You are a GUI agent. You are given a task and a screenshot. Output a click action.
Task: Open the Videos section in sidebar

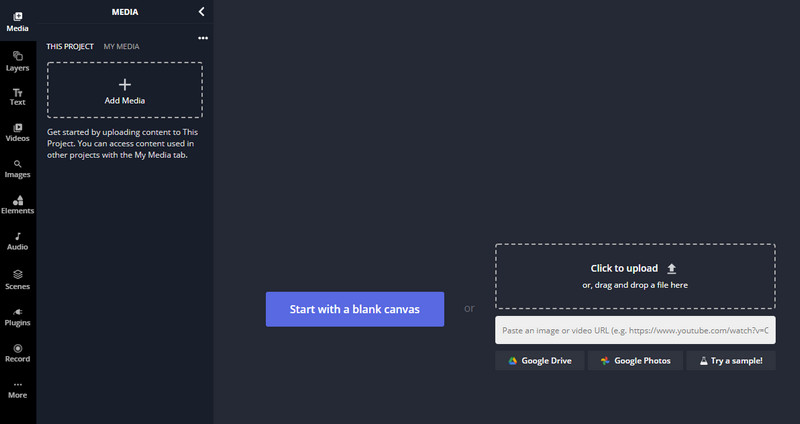coord(17,132)
